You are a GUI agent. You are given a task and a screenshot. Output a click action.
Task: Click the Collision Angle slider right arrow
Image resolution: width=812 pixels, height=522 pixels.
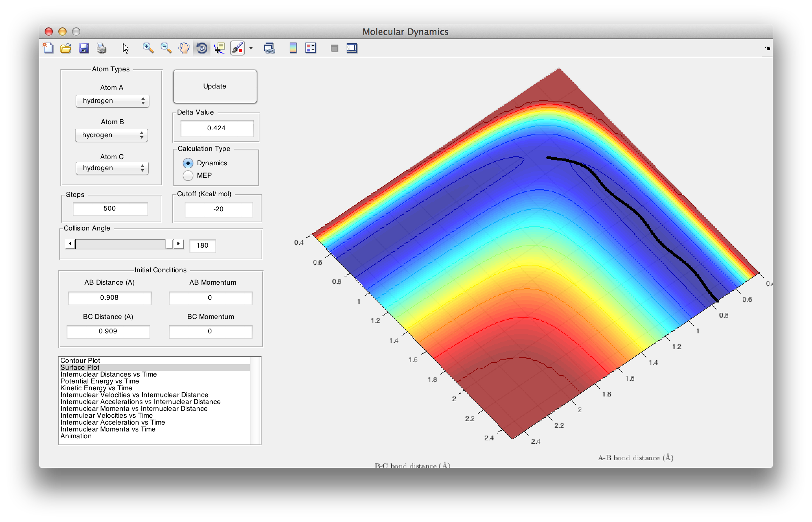(178, 244)
